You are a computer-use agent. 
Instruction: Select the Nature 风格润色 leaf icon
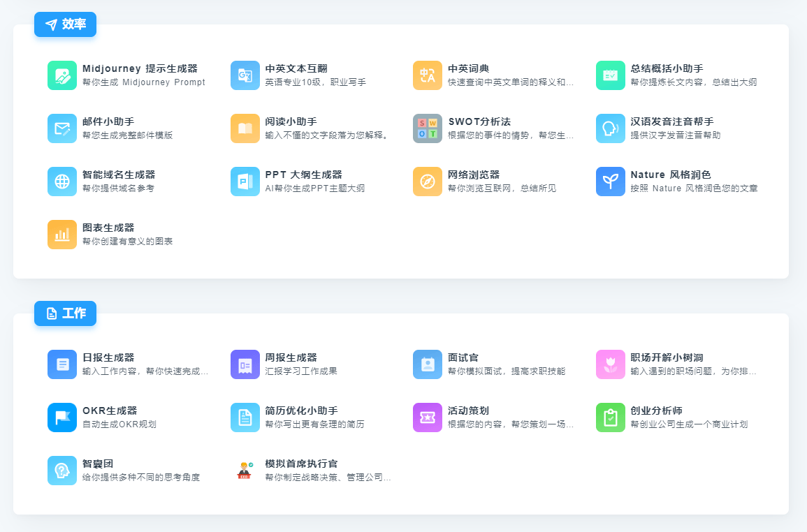coord(611,181)
